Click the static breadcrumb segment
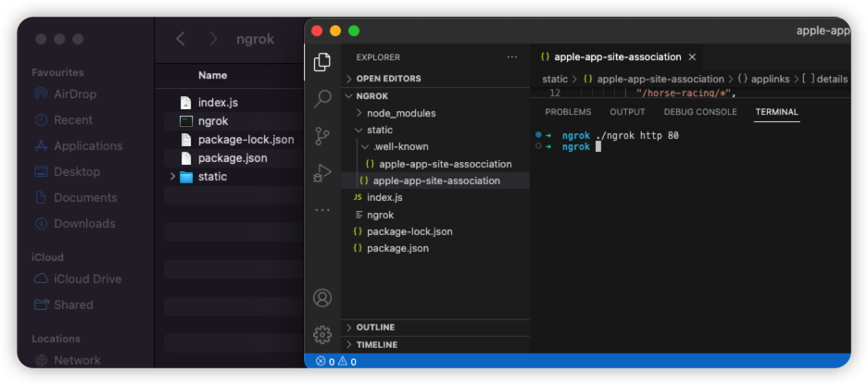 click(x=555, y=79)
